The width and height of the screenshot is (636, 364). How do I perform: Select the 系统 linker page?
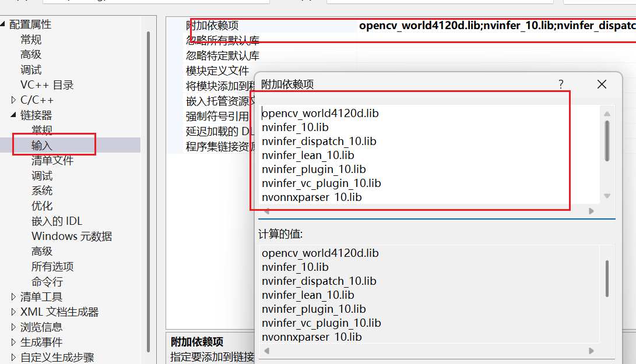pos(42,190)
